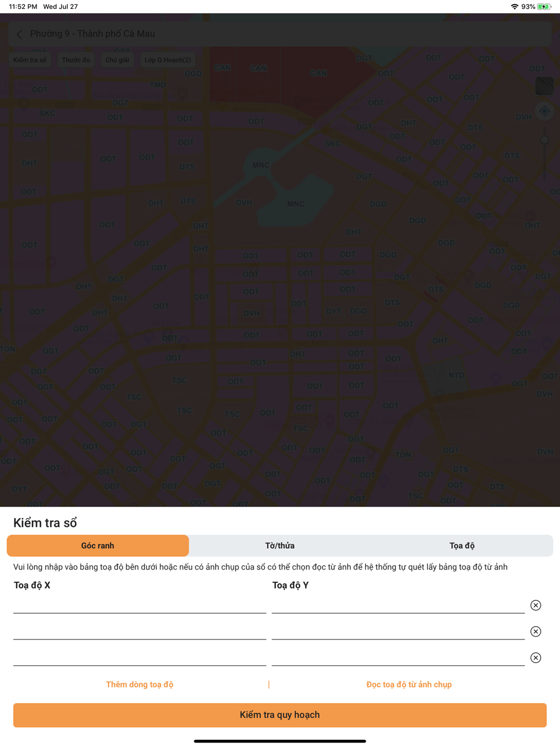Clear the first coordinate row
The image size is (560, 747).
[x=535, y=605]
